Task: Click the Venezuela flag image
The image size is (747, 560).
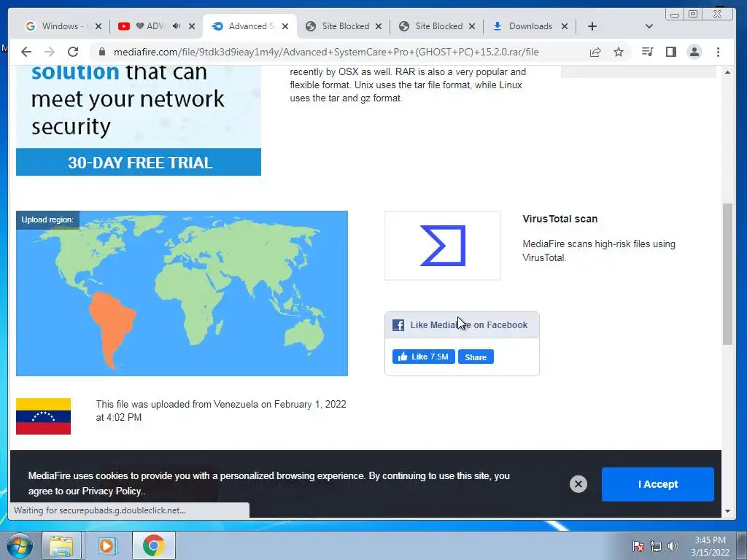Action: coord(43,416)
